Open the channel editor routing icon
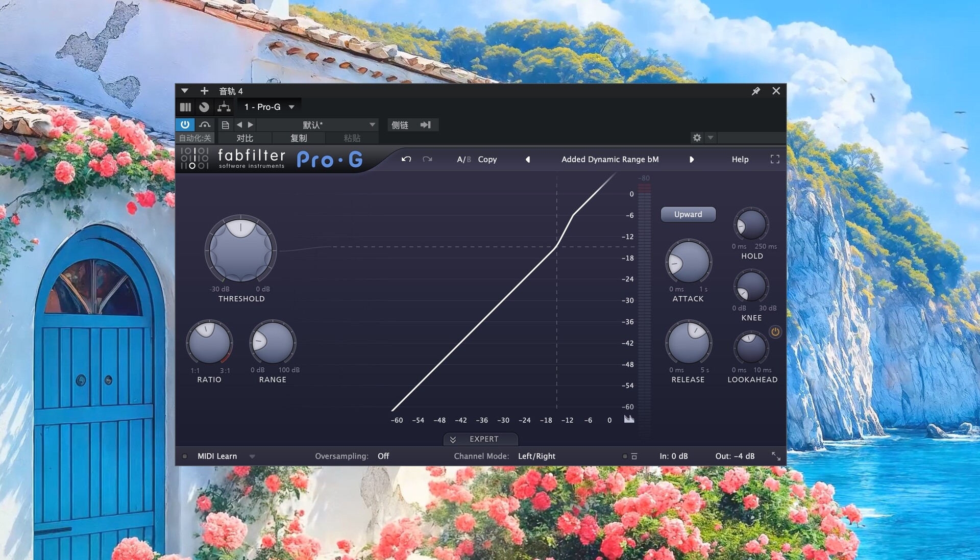 coord(224,107)
